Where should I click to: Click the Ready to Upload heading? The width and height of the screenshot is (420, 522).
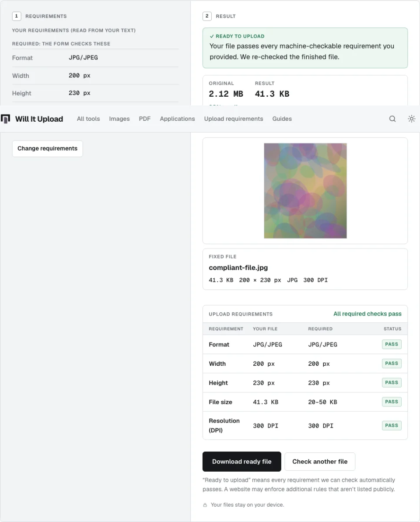point(237,36)
